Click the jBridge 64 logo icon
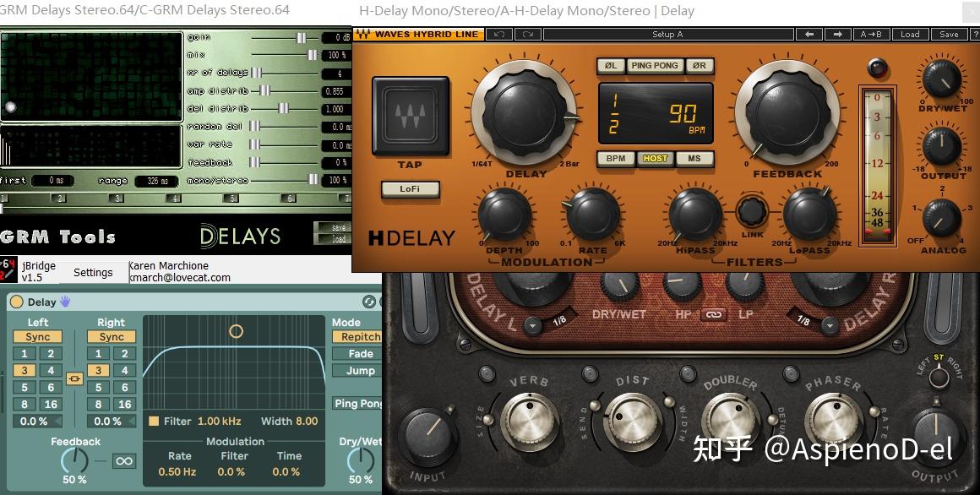This screenshot has height=495, width=980. pyautogui.click(x=8, y=270)
